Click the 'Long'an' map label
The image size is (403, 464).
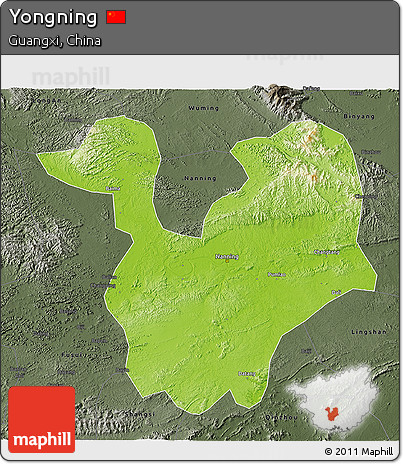tap(47, 100)
